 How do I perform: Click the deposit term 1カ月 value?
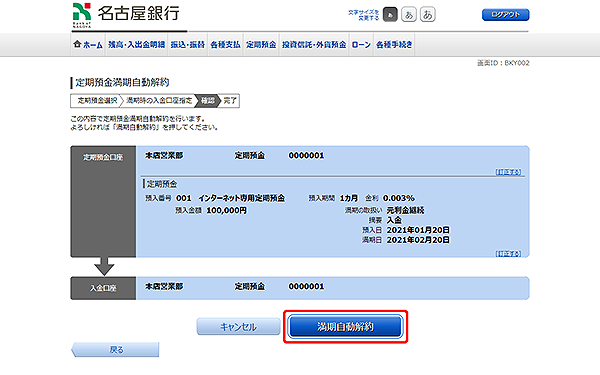tap(349, 198)
